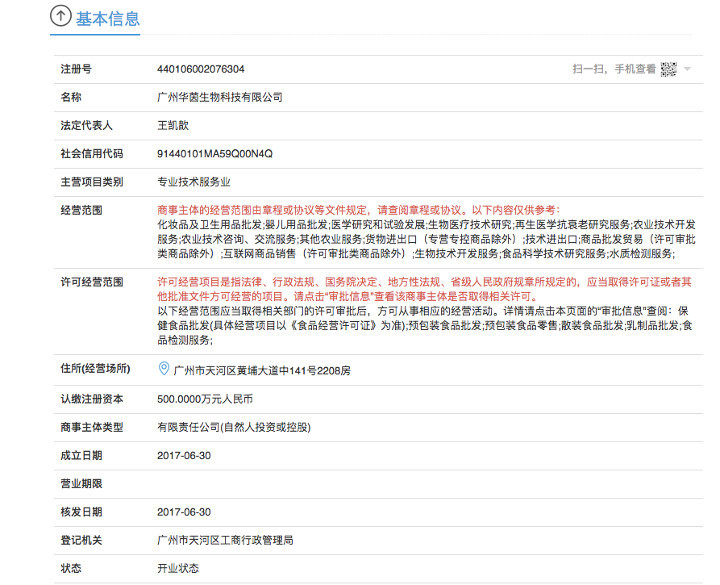Click licensed scope text starting 以下经营范围应当取得
Screen dimensions: 720x585
tap(425, 326)
